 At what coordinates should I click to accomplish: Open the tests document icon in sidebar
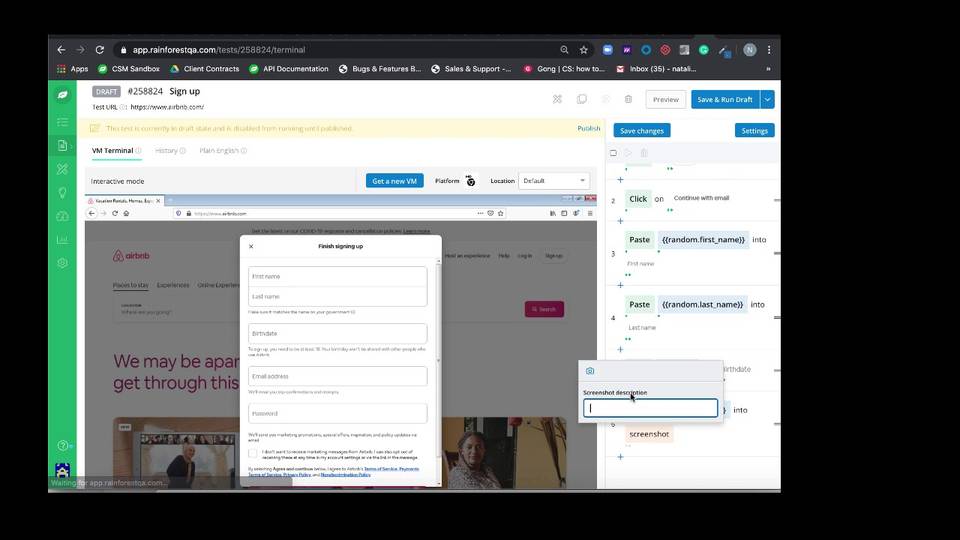click(x=62, y=145)
